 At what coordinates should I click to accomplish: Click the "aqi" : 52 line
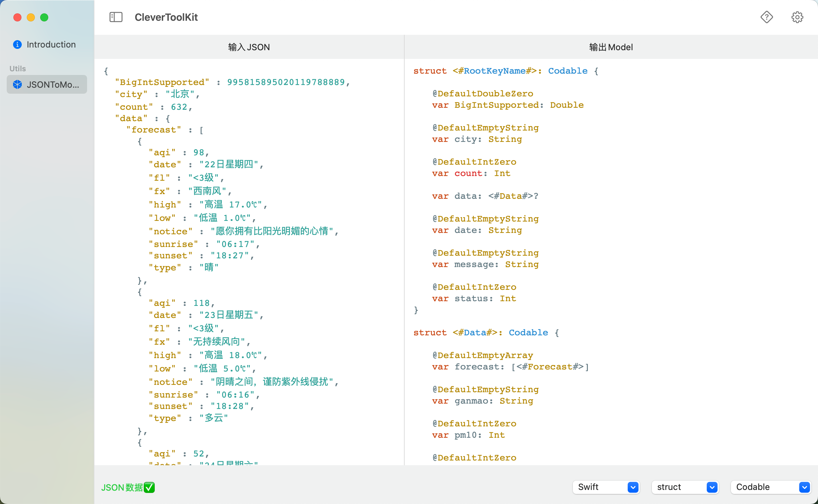tap(179, 454)
